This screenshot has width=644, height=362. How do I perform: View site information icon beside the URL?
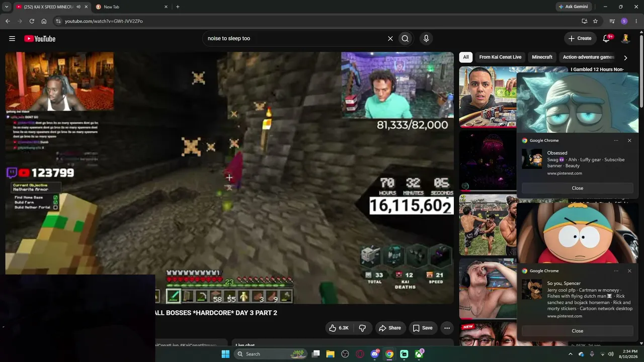tap(58, 21)
